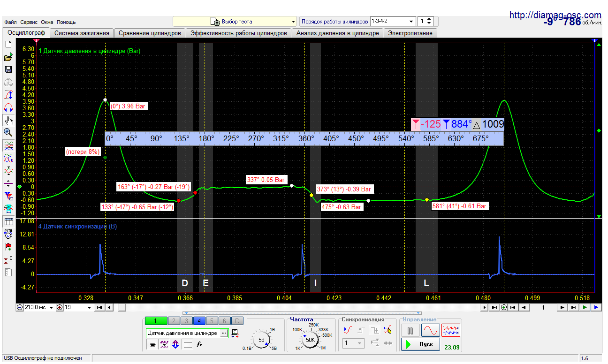Toggle channel 5 button
Viewport: 608px width, 364px height.
pyautogui.click(x=212, y=321)
